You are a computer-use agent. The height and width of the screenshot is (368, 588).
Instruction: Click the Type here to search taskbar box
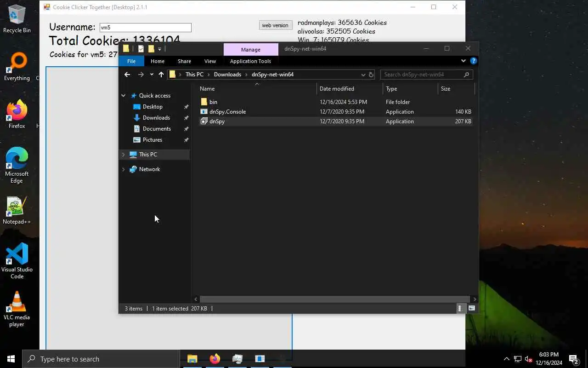tap(101, 359)
